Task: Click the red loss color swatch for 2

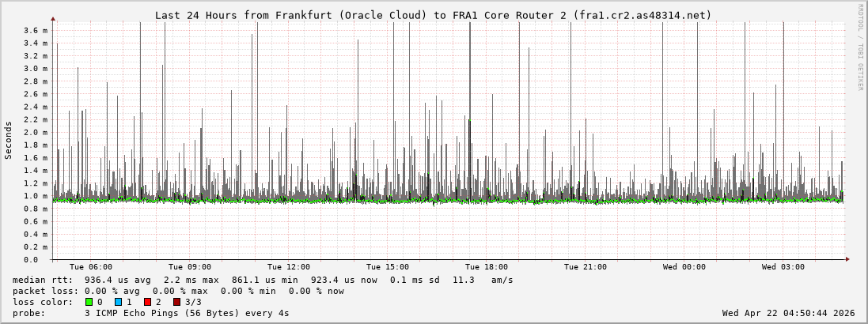Action: [x=147, y=302]
